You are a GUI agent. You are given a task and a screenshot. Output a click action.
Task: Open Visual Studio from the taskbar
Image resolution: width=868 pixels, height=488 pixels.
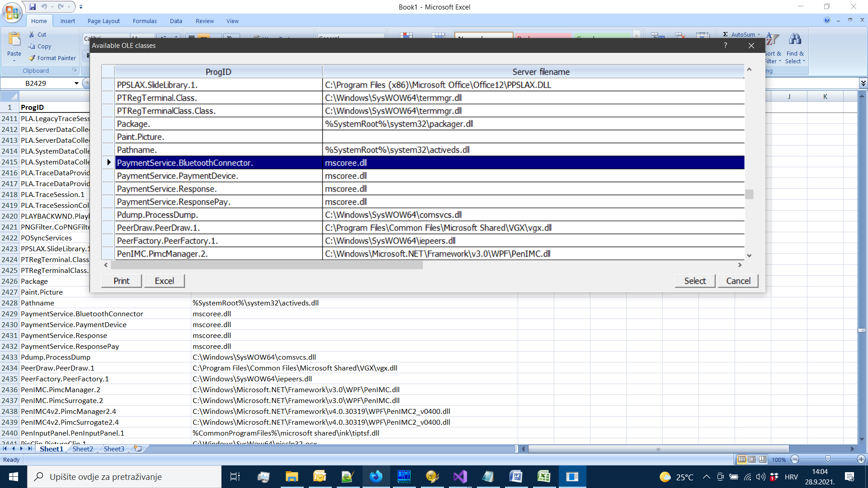pos(460,477)
